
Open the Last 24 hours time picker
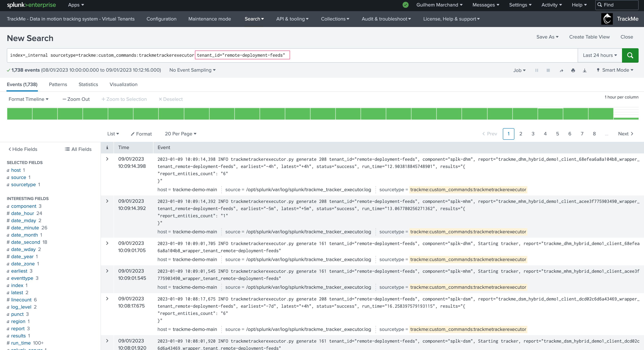click(x=599, y=55)
